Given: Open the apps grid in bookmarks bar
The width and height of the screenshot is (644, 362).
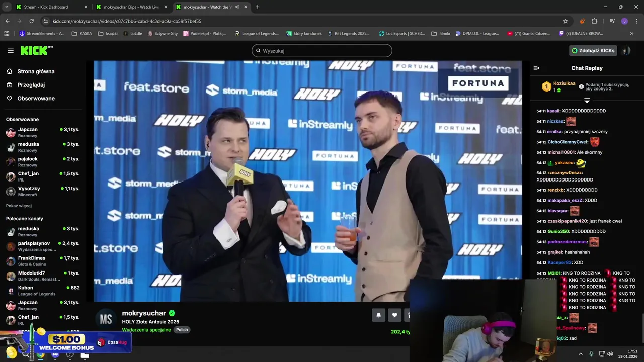Looking at the screenshot, I should 7,34.
